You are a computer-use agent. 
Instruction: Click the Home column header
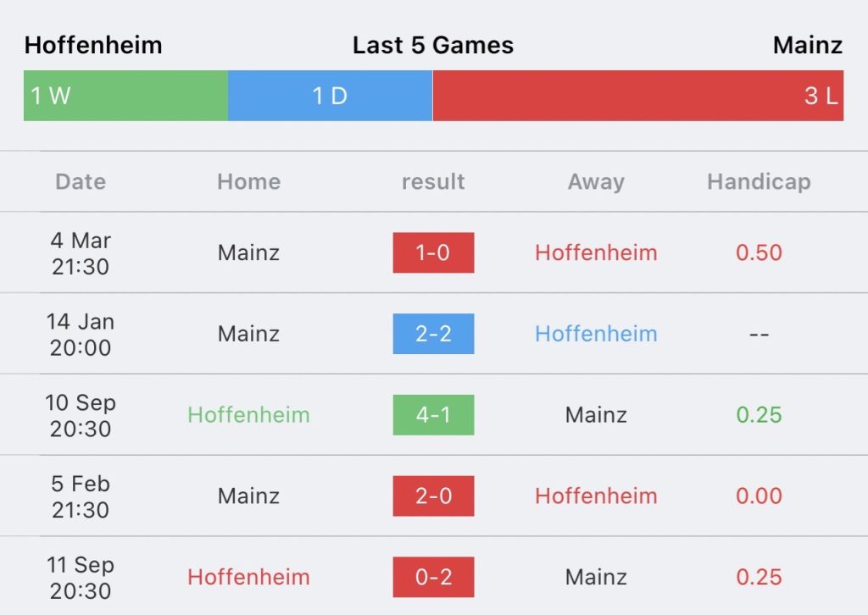(x=248, y=181)
